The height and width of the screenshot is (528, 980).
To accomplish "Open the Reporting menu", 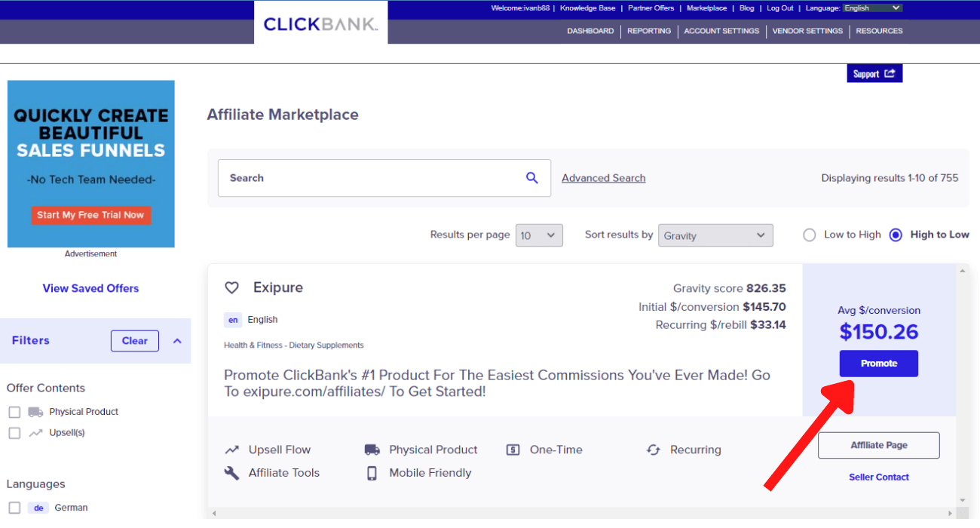I will click(649, 31).
